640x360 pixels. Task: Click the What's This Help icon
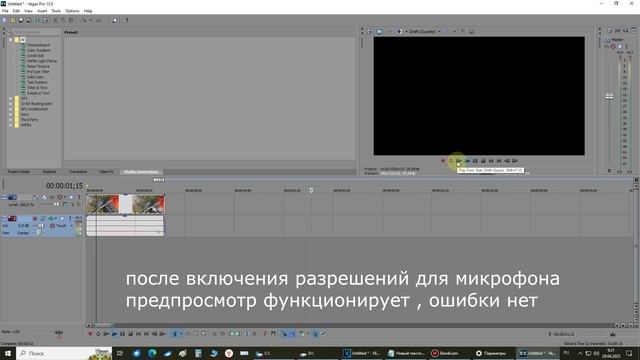coord(126,20)
